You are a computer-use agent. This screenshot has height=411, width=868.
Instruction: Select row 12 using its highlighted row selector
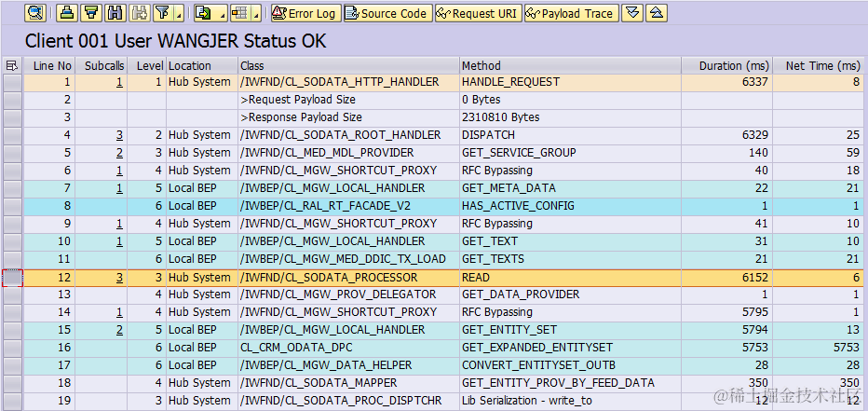click(12, 278)
